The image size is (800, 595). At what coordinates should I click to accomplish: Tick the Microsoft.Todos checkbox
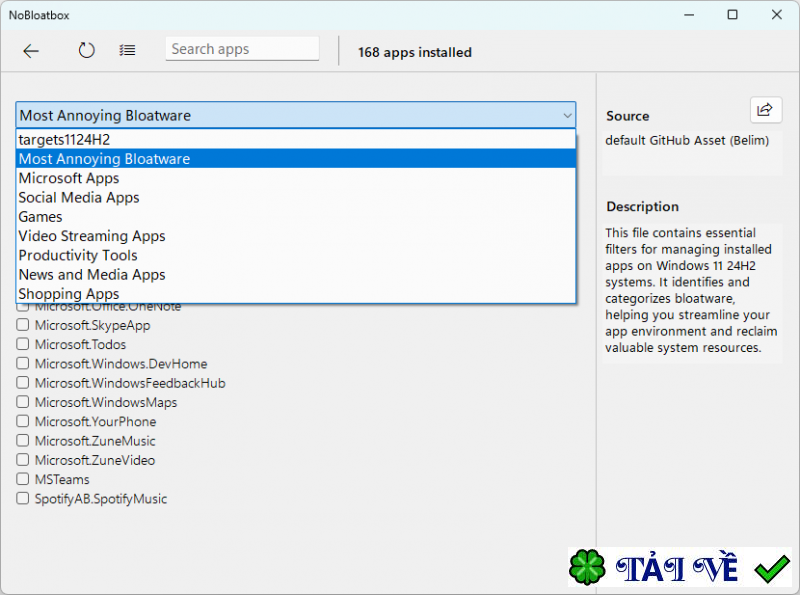point(22,344)
